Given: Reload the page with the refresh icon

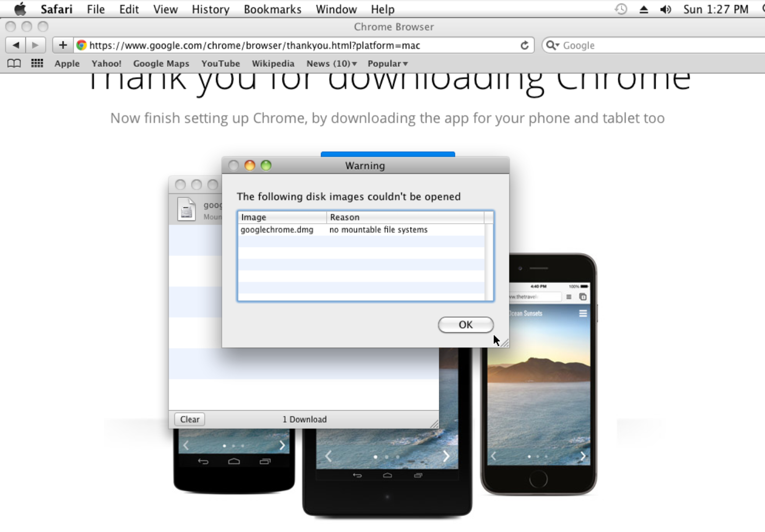Looking at the screenshot, I should pyautogui.click(x=524, y=45).
